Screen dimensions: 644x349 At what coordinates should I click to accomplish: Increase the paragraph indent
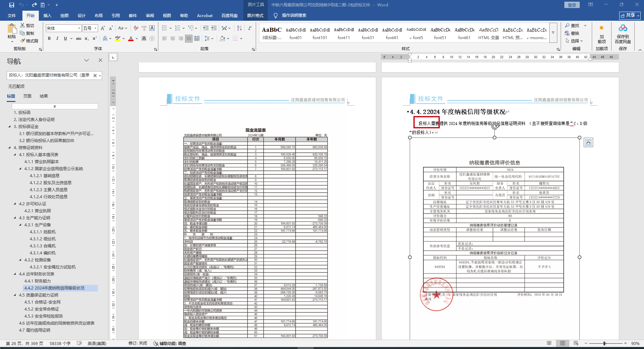coord(214,28)
